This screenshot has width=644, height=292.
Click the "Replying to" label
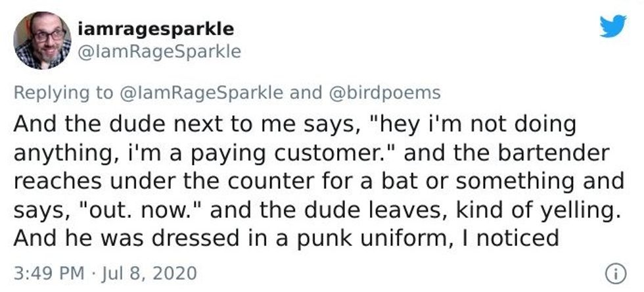point(63,93)
